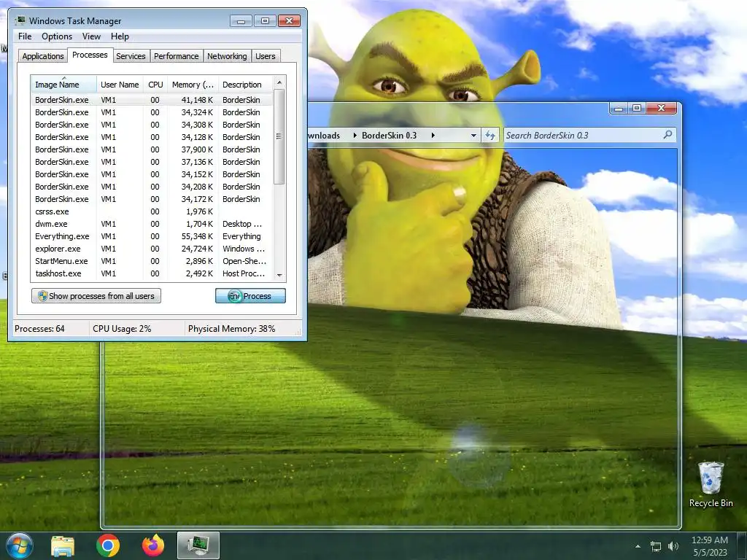Select the Everything.exe process
Image resolution: width=747 pixels, height=560 pixels.
pyautogui.click(x=152, y=236)
